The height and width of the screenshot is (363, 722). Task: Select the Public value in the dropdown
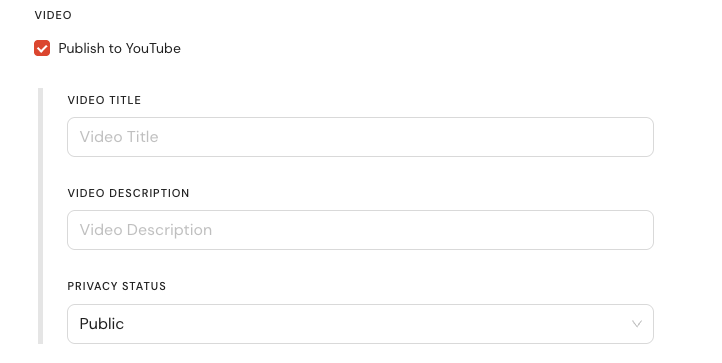point(101,324)
